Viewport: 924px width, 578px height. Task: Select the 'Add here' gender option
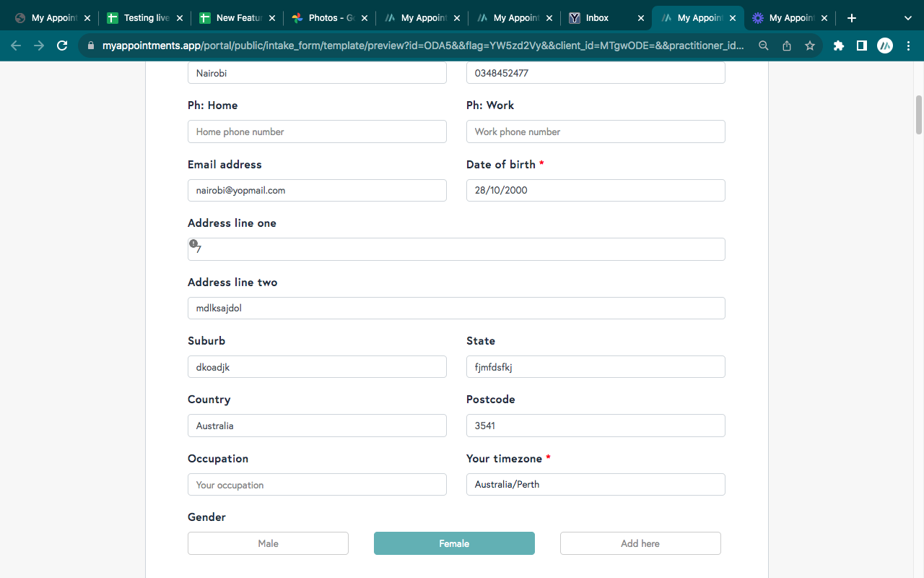tap(640, 543)
